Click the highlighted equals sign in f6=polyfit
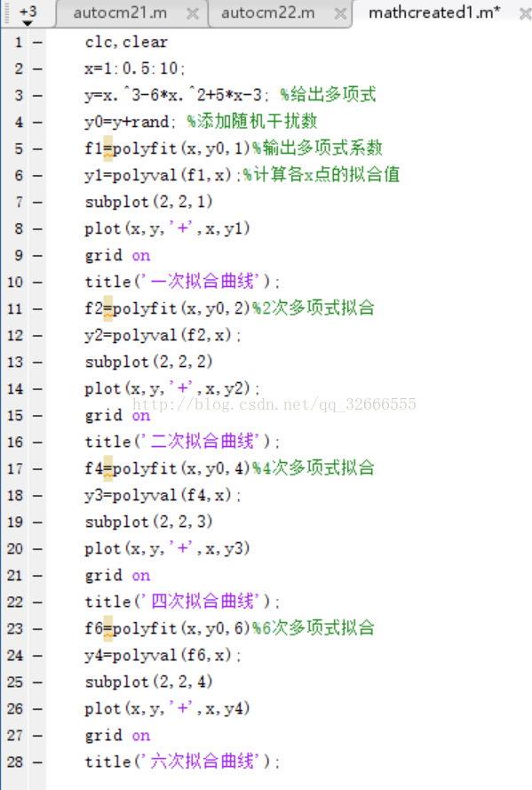532x790 pixels. click(107, 629)
